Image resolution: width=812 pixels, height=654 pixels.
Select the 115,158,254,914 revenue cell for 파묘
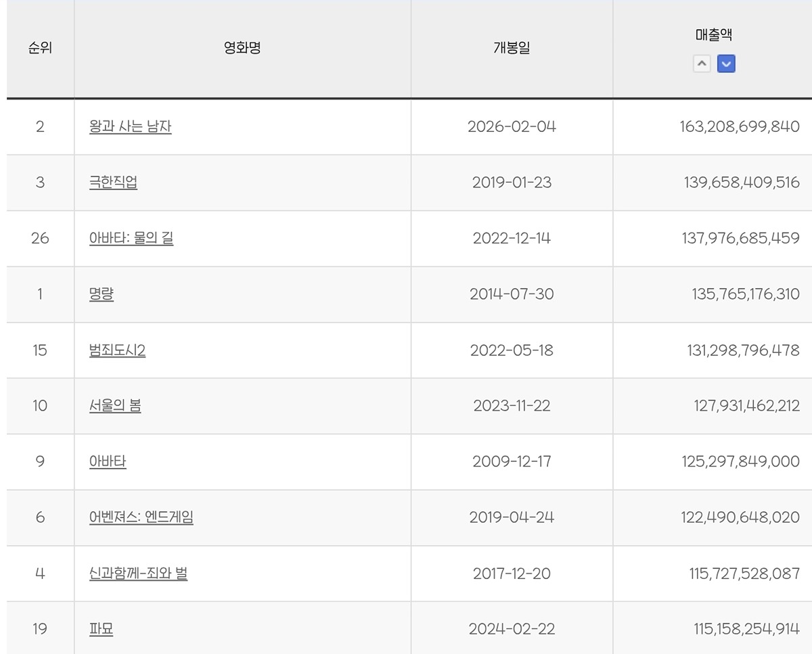tap(713, 629)
